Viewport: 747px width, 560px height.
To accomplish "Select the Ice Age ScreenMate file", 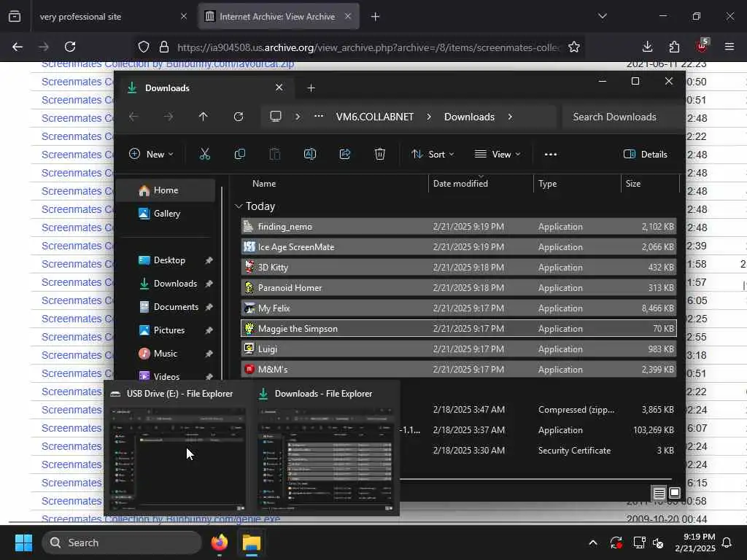I will [x=458, y=247].
